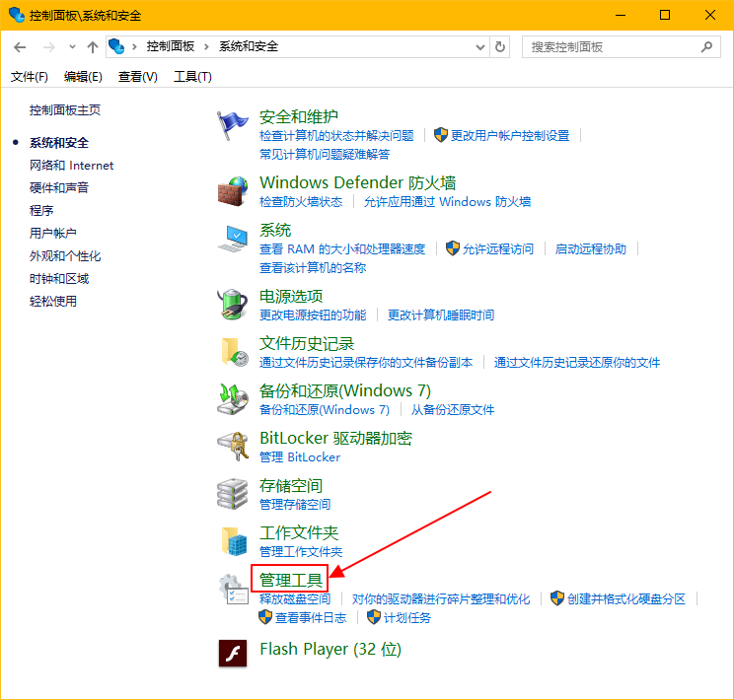Open the 文件(F) menu

(x=30, y=77)
